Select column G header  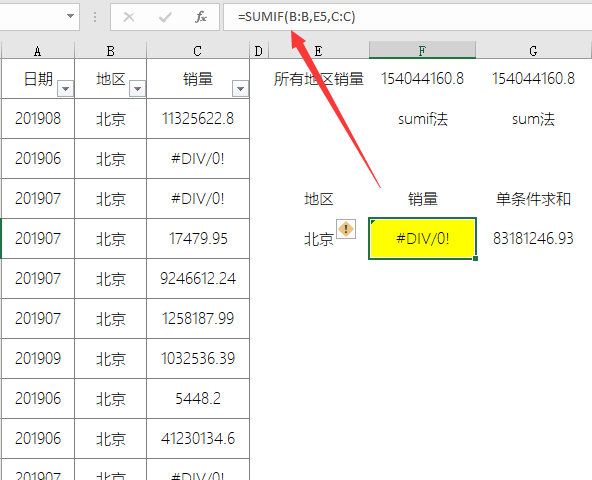pos(533,51)
